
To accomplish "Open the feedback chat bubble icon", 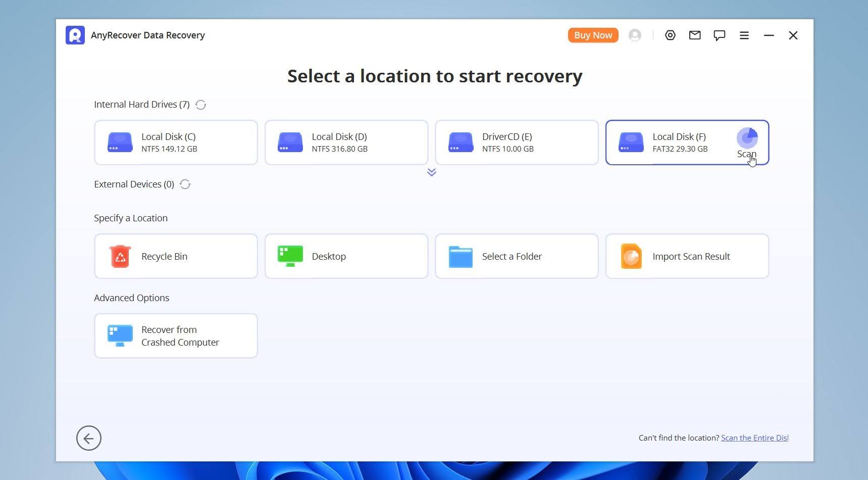I will (x=720, y=35).
